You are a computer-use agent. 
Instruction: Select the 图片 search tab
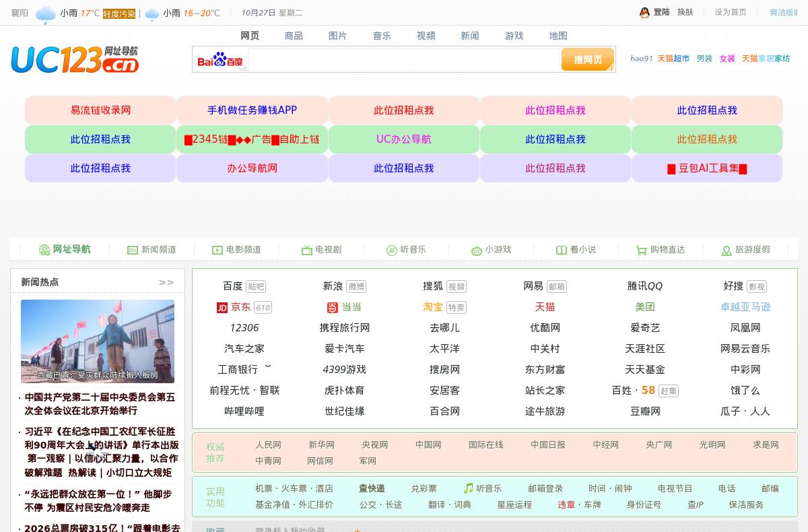point(338,36)
